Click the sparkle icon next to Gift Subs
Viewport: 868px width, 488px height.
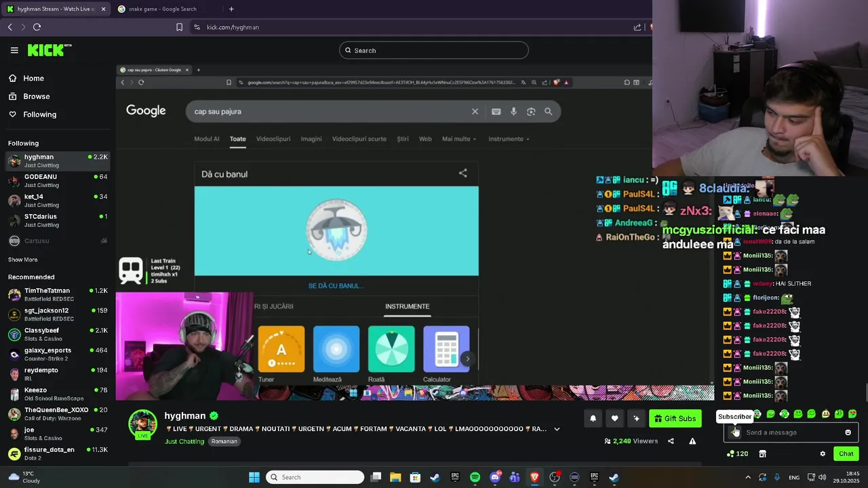[x=636, y=419]
